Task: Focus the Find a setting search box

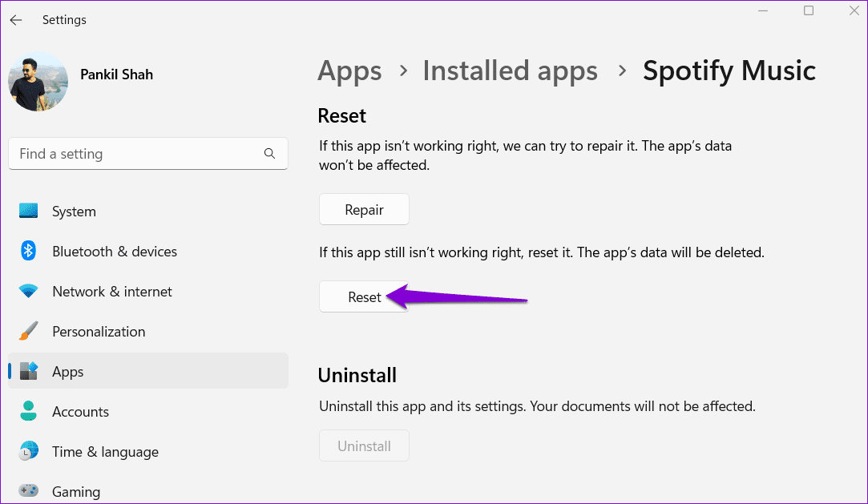Action: (x=147, y=154)
